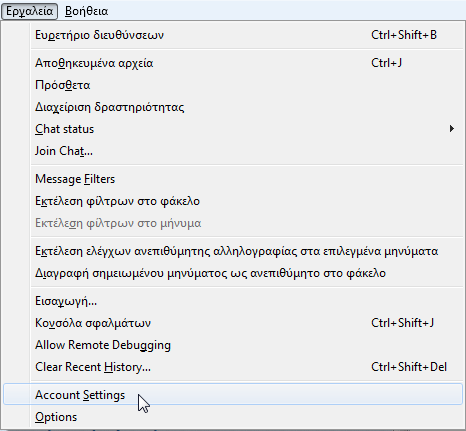Open Options at the menu bottom
466x431 pixels.
(233, 417)
